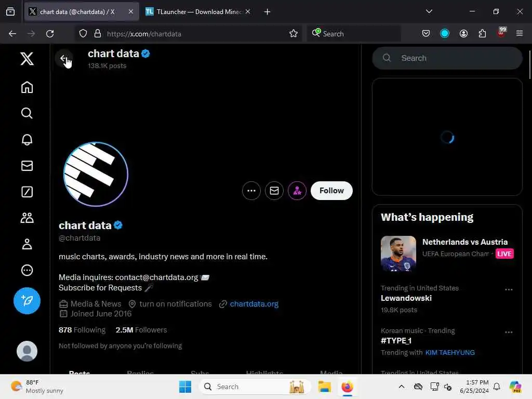Message chart data with envelope button
The image size is (532, 399).
tap(274, 191)
